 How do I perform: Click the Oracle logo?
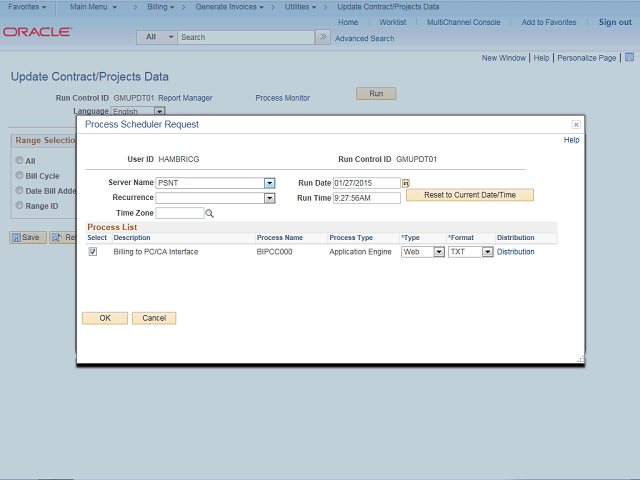[x=37, y=32]
